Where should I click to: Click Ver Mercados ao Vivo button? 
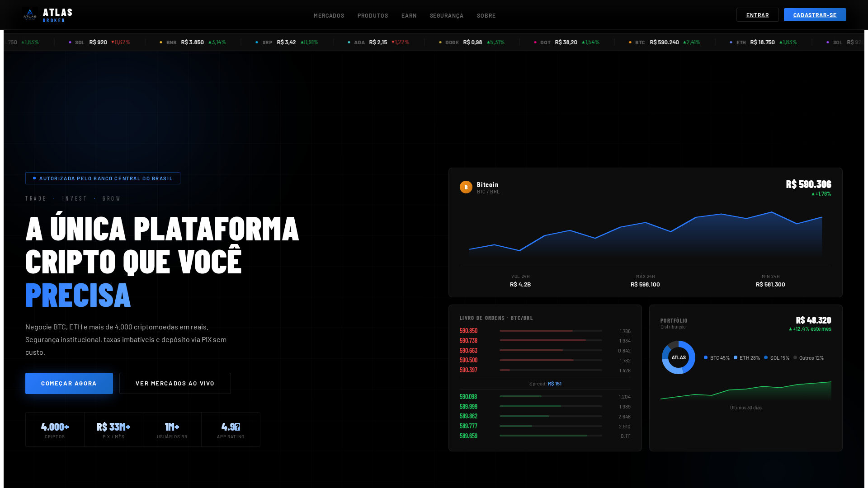pos(175,383)
